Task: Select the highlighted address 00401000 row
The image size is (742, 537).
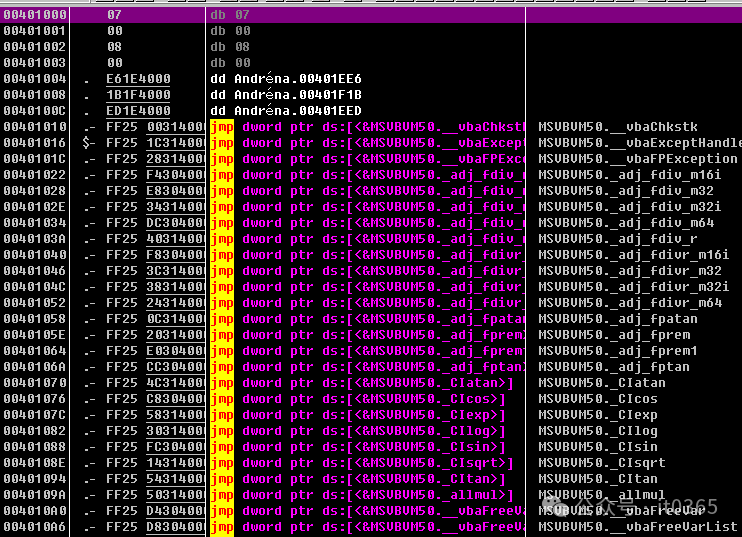Action: tap(35, 15)
